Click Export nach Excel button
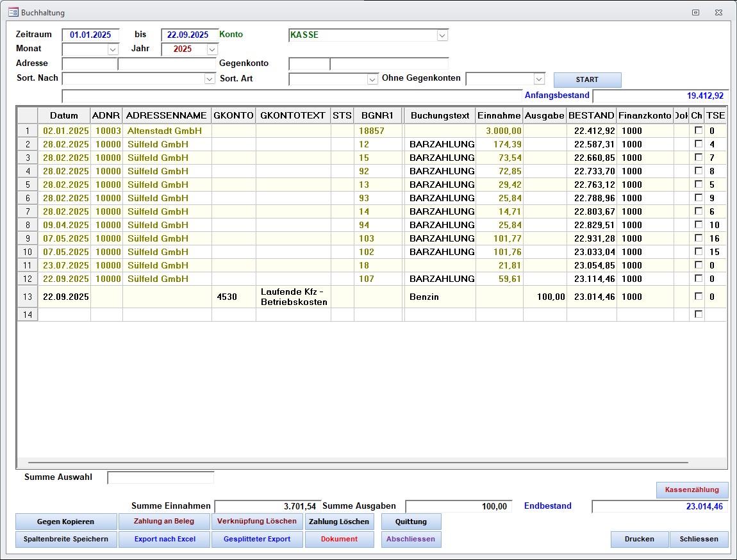Viewport: 737px width, 560px height. click(165, 539)
